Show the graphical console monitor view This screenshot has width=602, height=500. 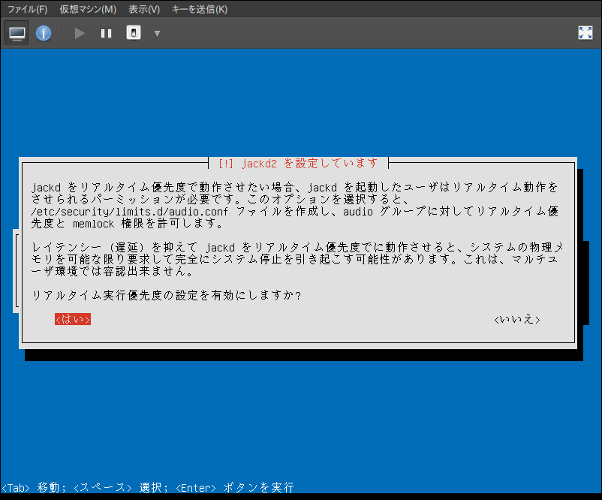[x=17, y=33]
